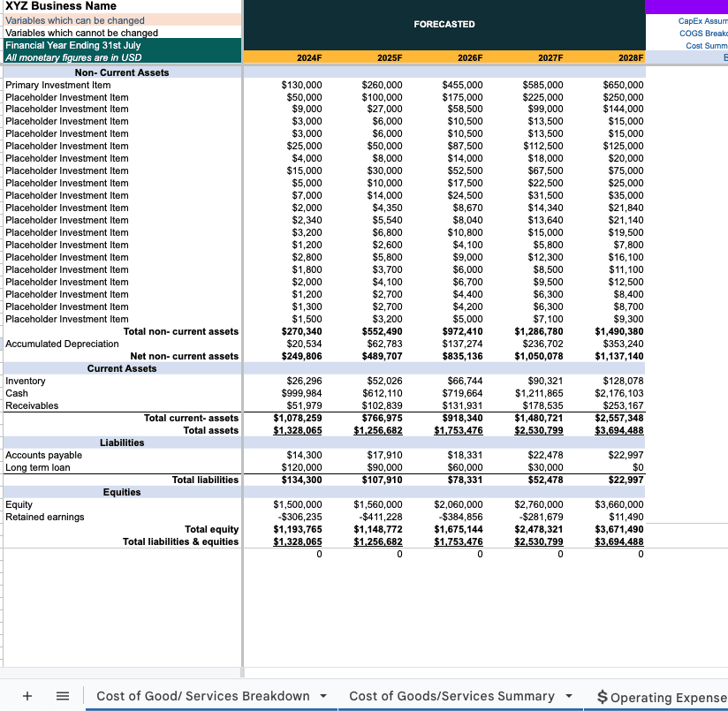Select the Cash row label
This screenshot has width=728, height=711.
[17, 393]
